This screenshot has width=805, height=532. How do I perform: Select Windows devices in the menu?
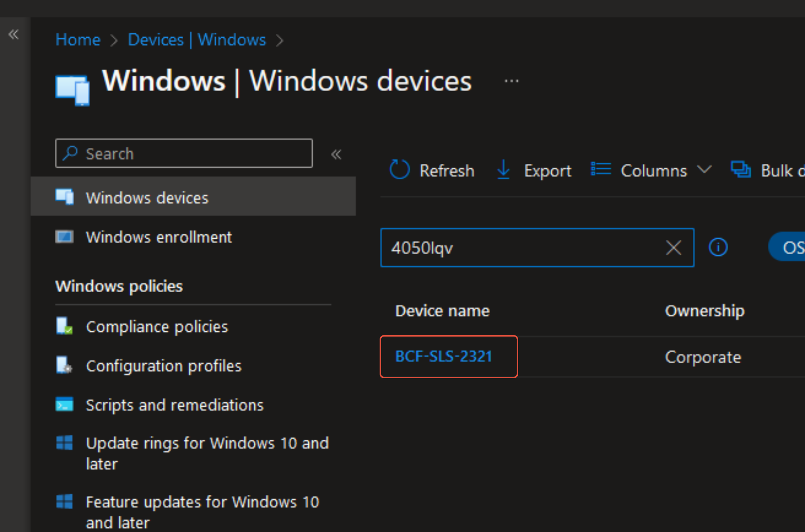pos(147,198)
